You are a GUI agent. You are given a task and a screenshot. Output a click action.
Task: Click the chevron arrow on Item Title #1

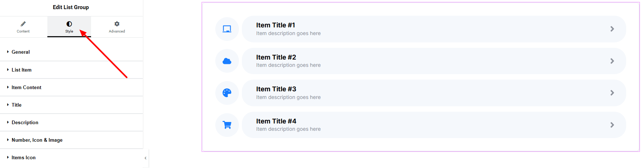tap(612, 29)
